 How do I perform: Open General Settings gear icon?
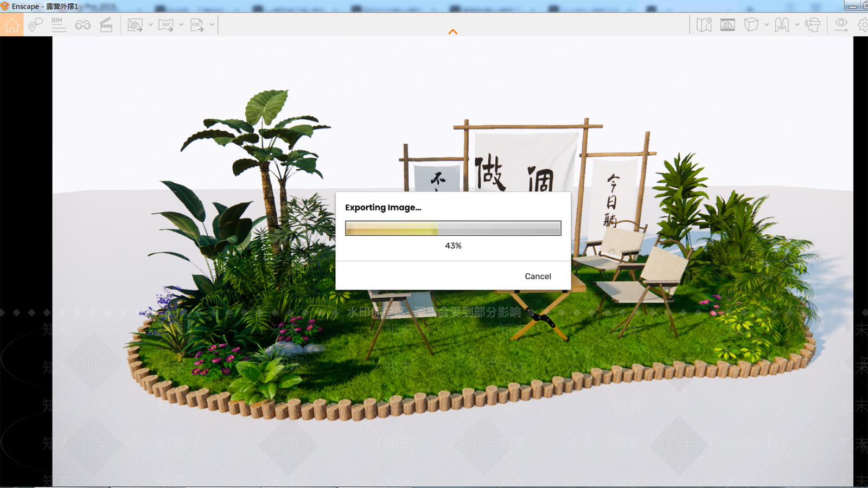click(863, 24)
